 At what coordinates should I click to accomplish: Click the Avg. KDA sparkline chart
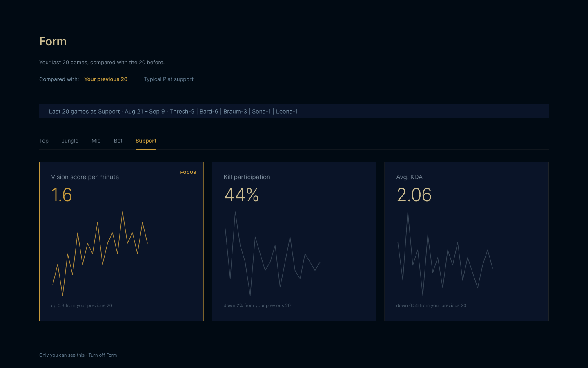click(445, 254)
